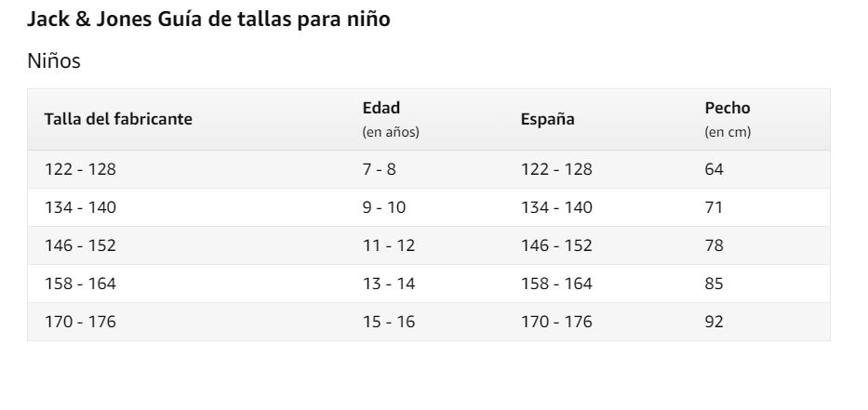
Task: Click the España column header
Action: click(547, 119)
